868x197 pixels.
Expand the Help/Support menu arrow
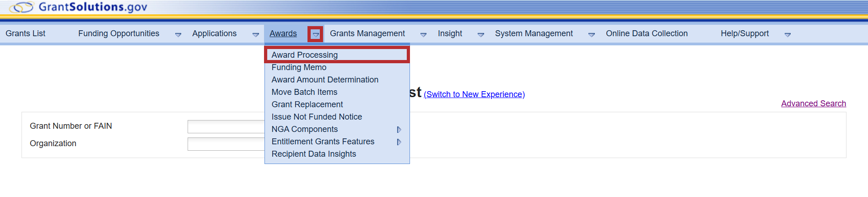[787, 34]
